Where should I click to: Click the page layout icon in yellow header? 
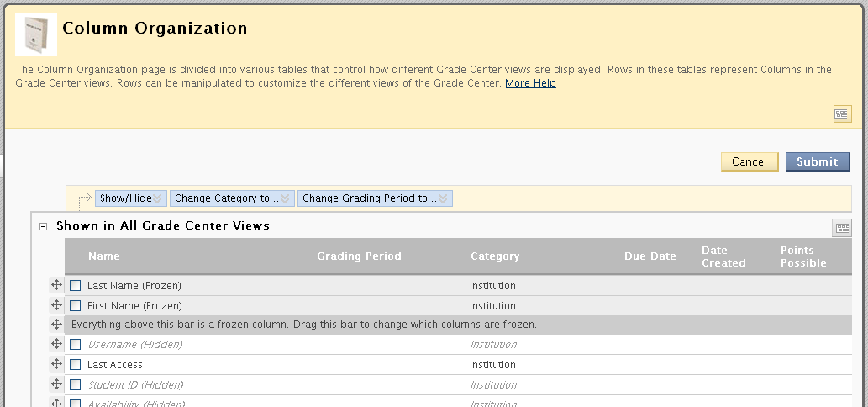tap(842, 114)
